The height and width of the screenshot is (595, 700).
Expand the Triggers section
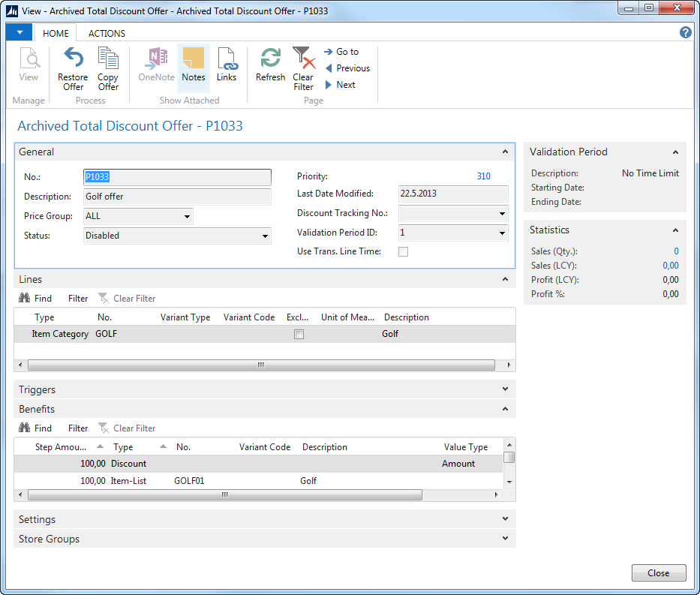click(x=506, y=389)
